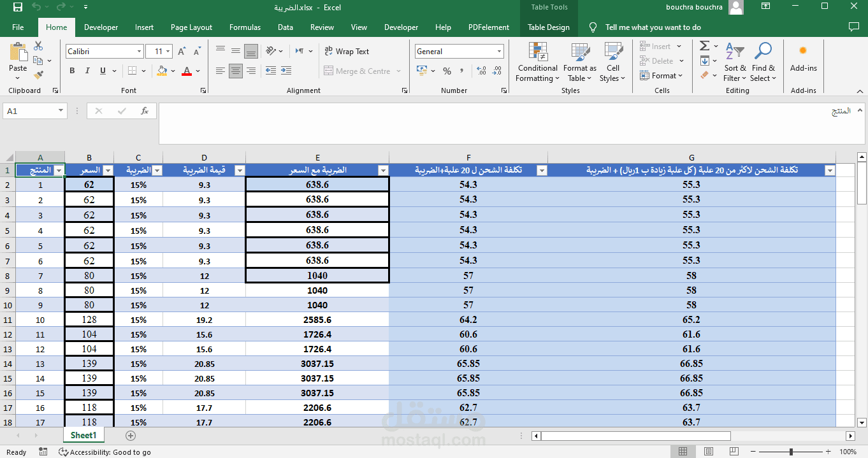Image resolution: width=868 pixels, height=458 pixels.
Task: Open filter dropdown for المنتج column
Action: (59, 170)
